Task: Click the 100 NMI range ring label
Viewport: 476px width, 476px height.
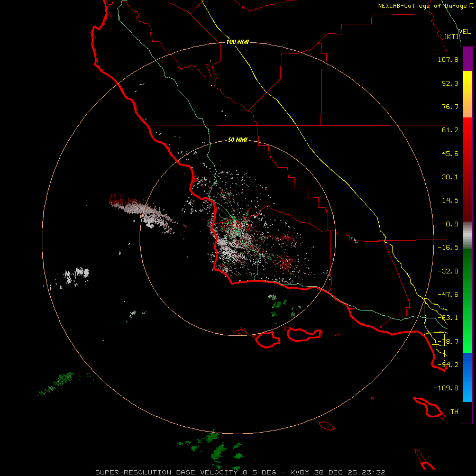Action: [237, 42]
